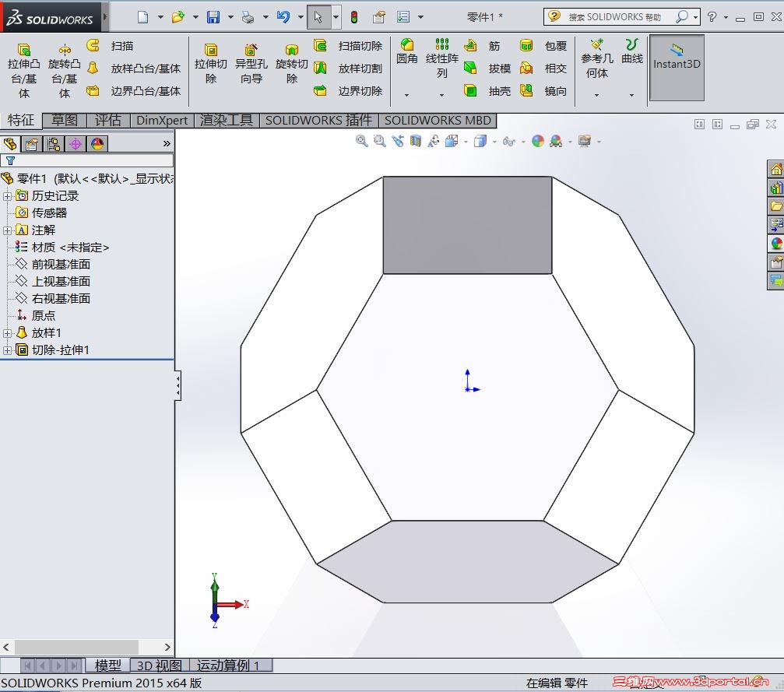Viewport: 784px width, 692px height.
Task: Click the feature tree horizontal scrollbar
Action: [76, 647]
